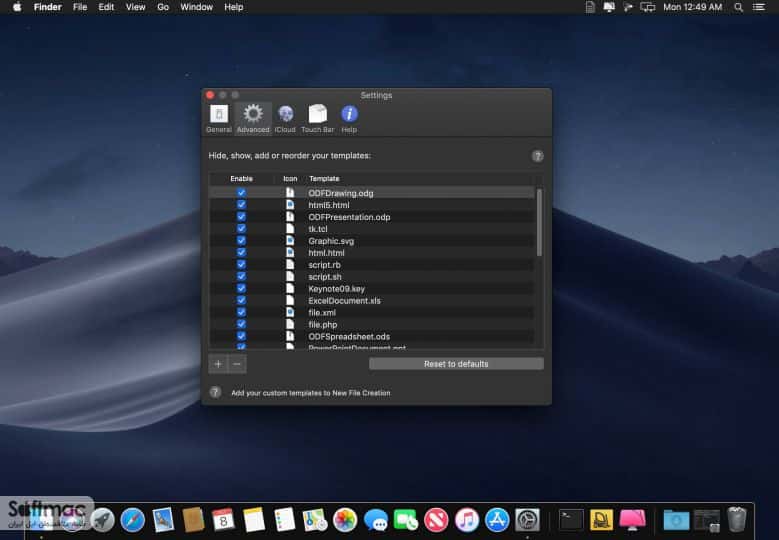Open FaceTime from the Dock

(x=406, y=520)
